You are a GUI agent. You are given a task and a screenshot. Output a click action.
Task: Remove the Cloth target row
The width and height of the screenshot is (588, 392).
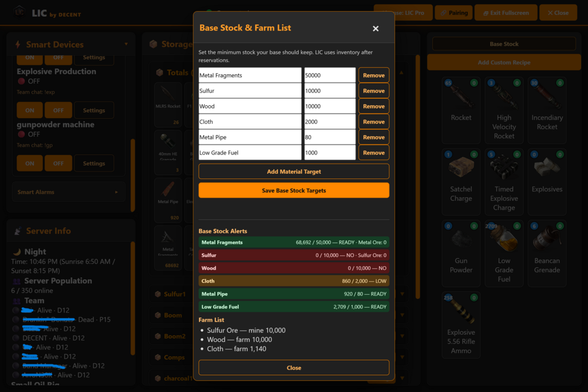pyautogui.click(x=373, y=122)
